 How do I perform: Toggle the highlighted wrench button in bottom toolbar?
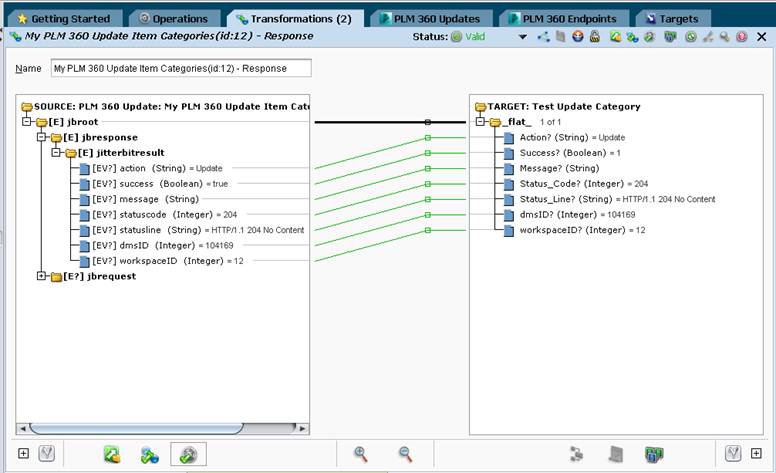(x=189, y=454)
